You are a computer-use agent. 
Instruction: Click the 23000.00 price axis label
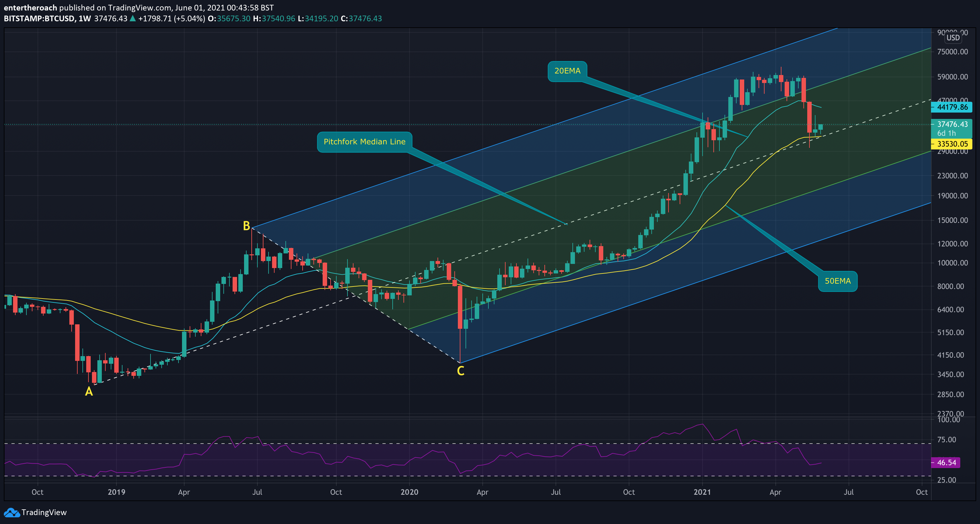(953, 176)
